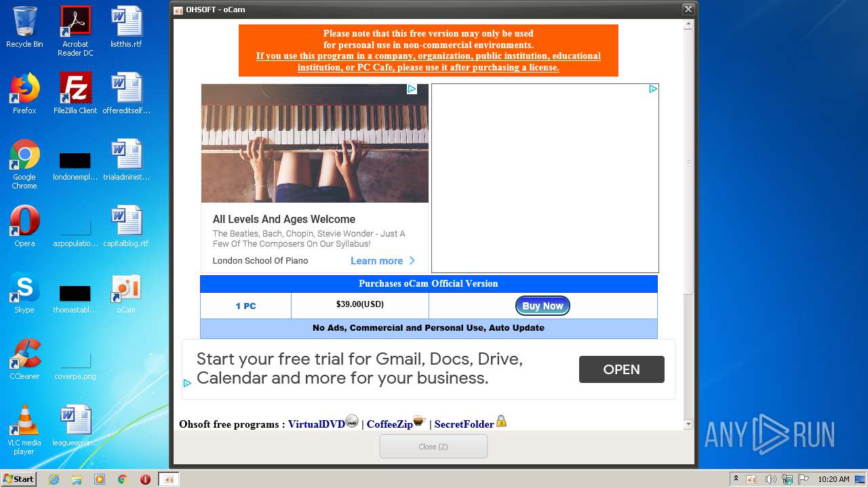The width and height of the screenshot is (868, 488).
Task: Click the scrollbar up arrow
Action: click(x=688, y=25)
